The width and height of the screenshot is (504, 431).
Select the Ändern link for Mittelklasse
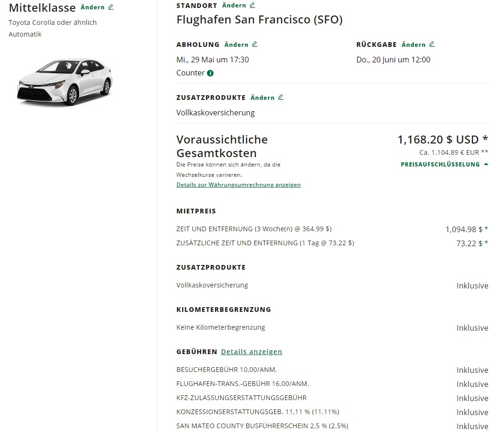92,8
